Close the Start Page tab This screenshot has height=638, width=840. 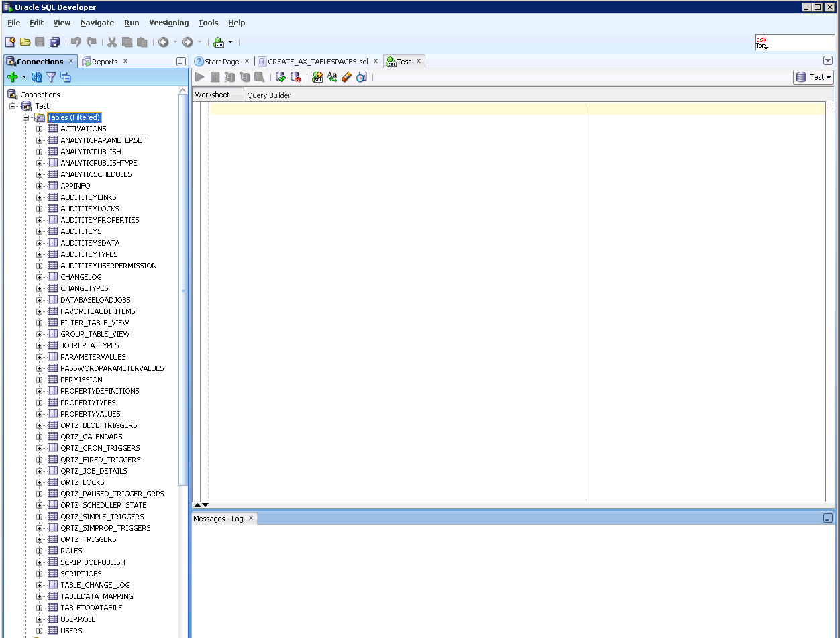(x=247, y=61)
